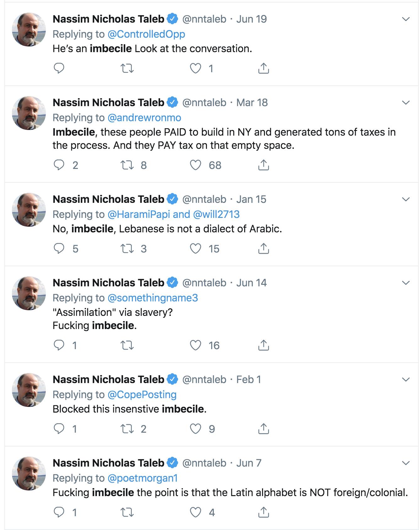Open the Feb 1 tweet's dropdown chevron
The width and height of the screenshot is (420, 530).
coord(406,380)
